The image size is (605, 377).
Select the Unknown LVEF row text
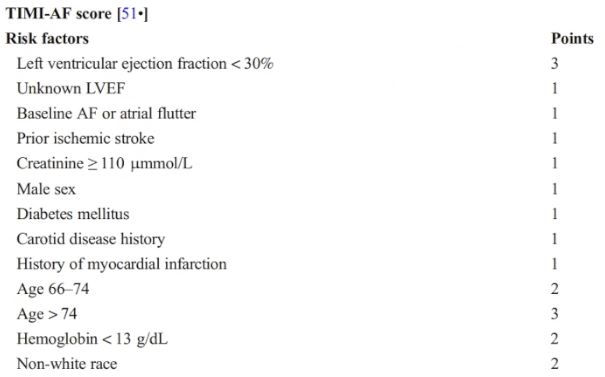(x=71, y=88)
